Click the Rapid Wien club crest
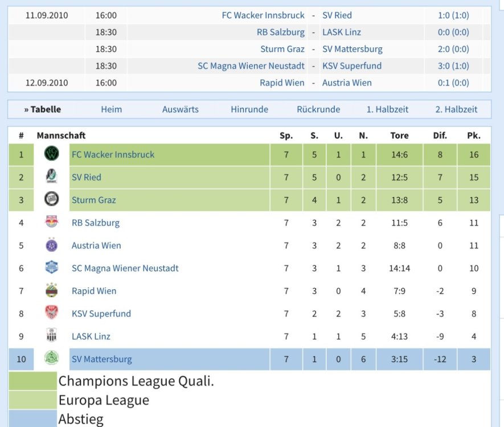This screenshot has height=427, width=504. (x=52, y=291)
